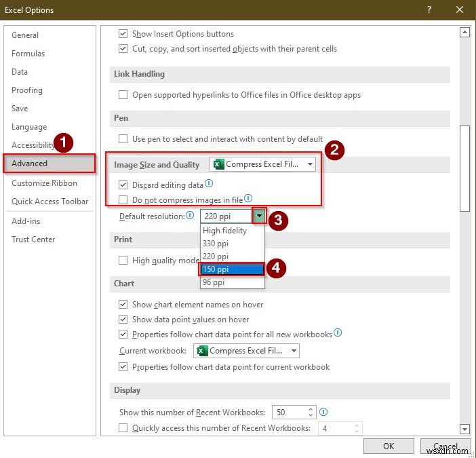476x458 pixels.
Task: Toggle the Discard editing data checkbox
Action: pyautogui.click(x=123, y=185)
